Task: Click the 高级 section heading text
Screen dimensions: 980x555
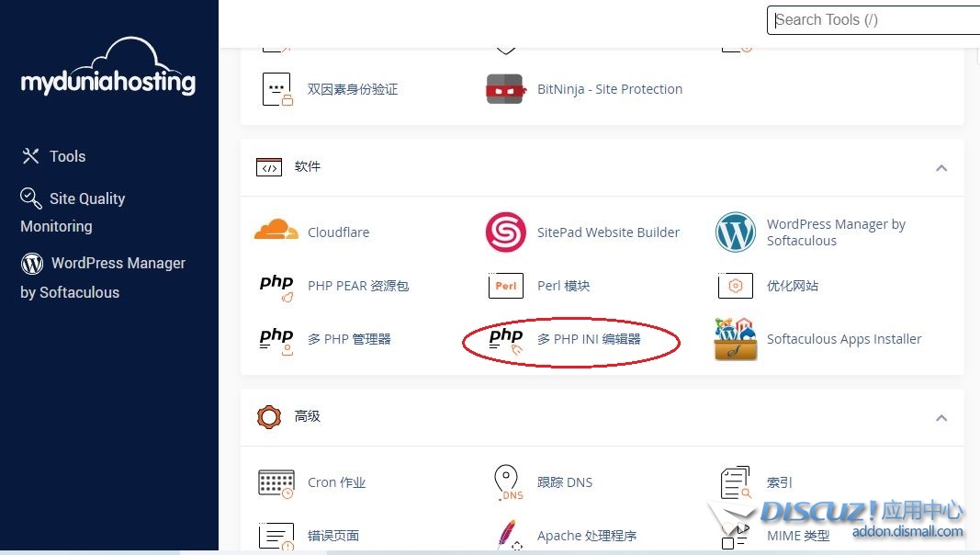Action: [x=308, y=417]
